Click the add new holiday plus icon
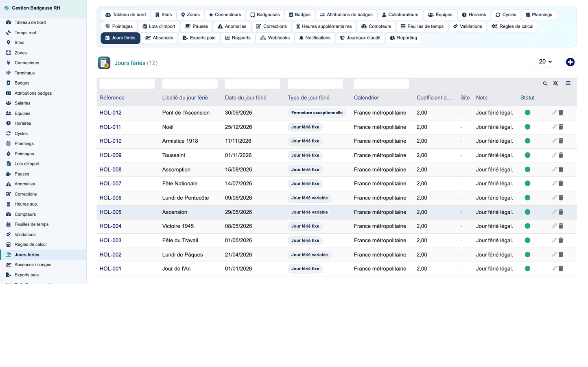The height and width of the screenshot is (367, 588). [570, 62]
